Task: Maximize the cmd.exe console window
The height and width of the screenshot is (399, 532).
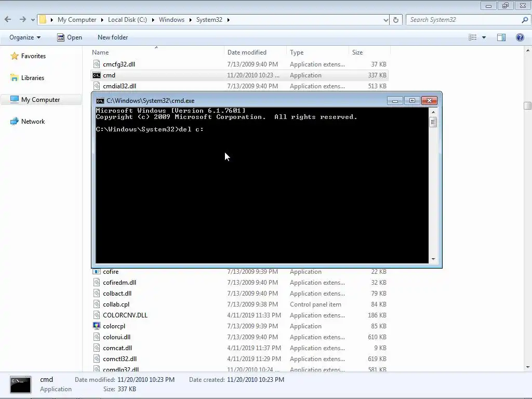Action: [x=412, y=101]
